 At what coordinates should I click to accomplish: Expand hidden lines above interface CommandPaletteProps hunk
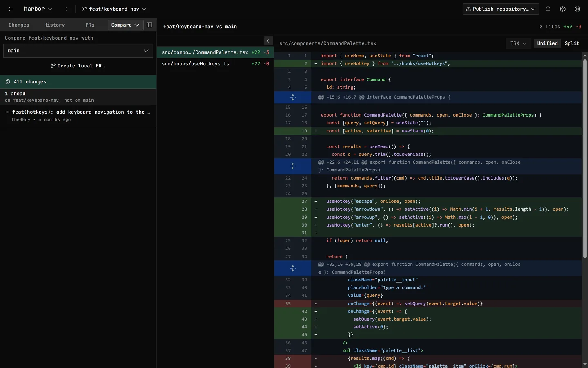click(x=293, y=97)
